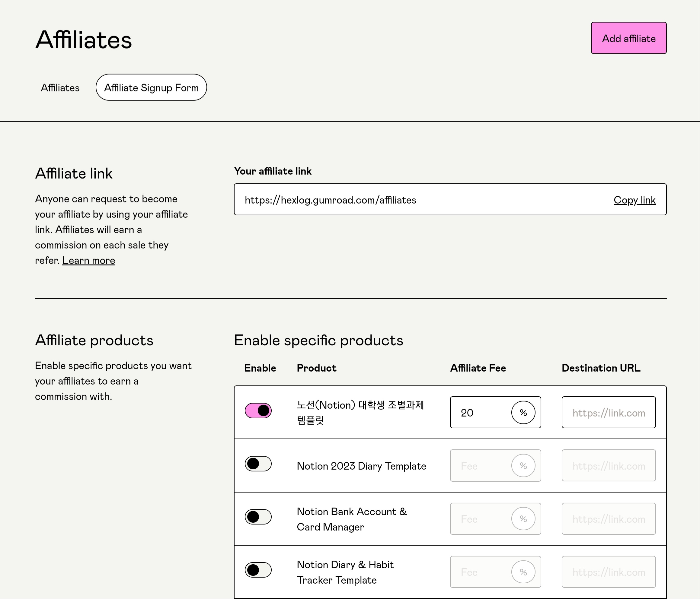This screenshot has height=599, width=700.
Task: Click percent icon in the 20 fee field
Action: pos(523,413)
